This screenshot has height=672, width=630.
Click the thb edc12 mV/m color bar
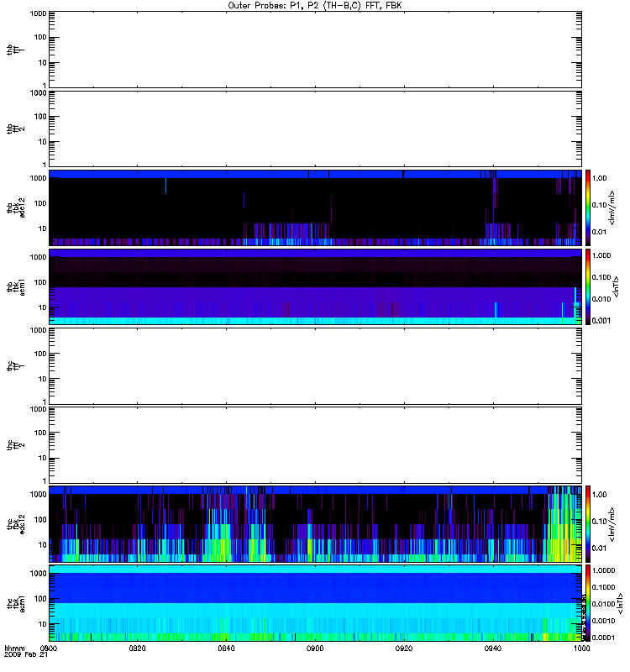click(589, 207)
